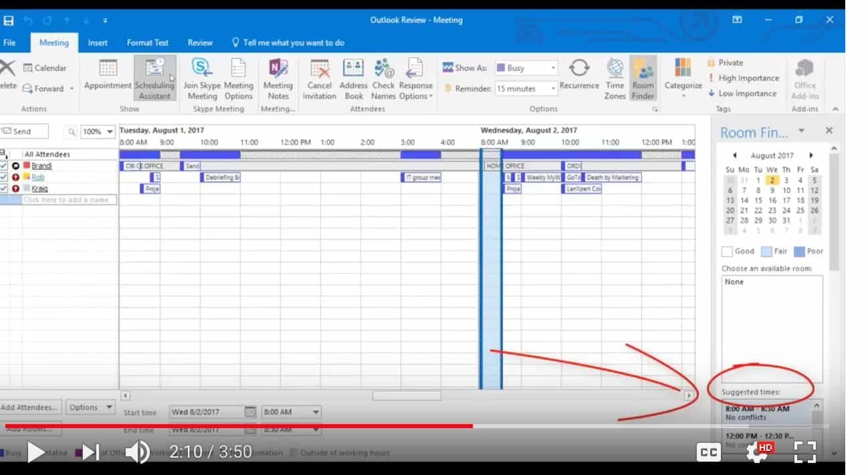Screen dimensions: 868x475
Task: Change Kraig's attendee type icon
Action: [x=16, y=189]
